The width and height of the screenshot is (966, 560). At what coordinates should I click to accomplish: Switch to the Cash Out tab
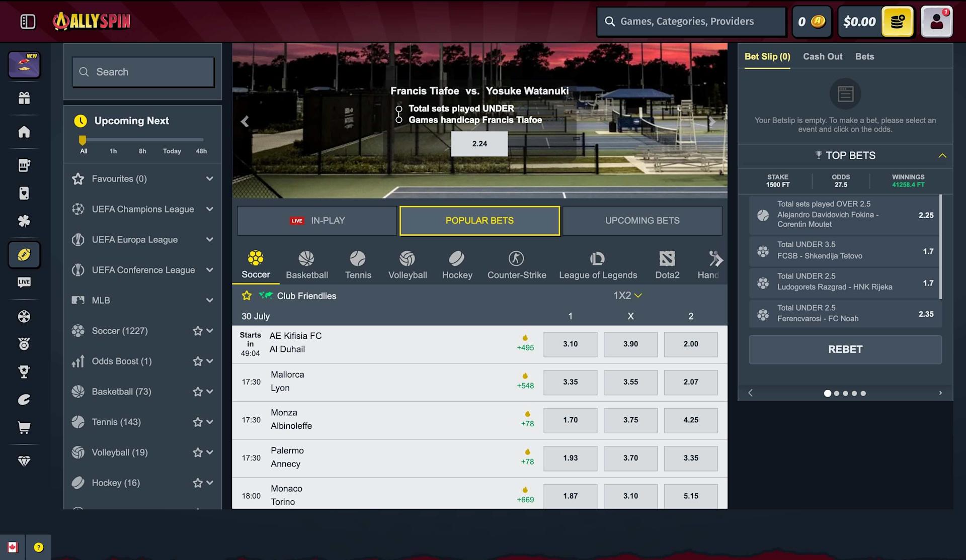pyautogui.click(x=823, y=57)
